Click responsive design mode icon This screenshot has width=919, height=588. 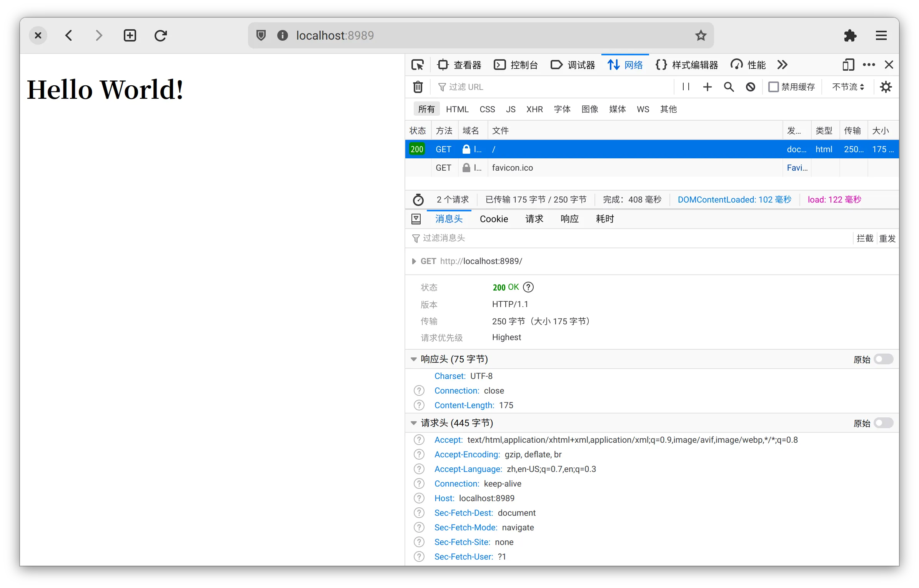click(848, 65)
